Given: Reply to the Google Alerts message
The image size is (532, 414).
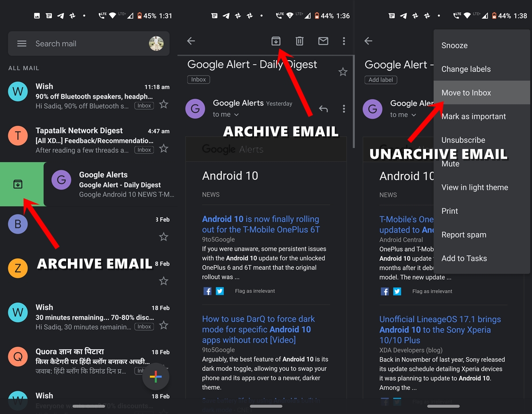Looking at the screenshot, I should point(323,109).
